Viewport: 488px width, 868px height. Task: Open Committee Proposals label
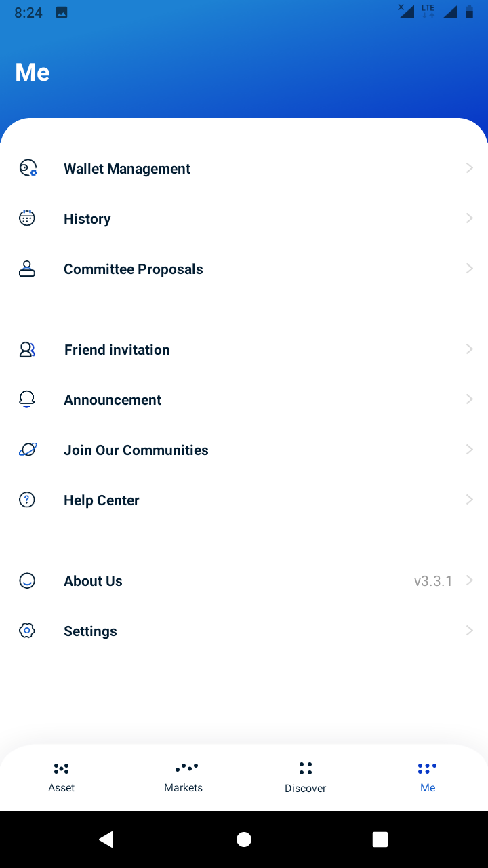click(134, 269)
